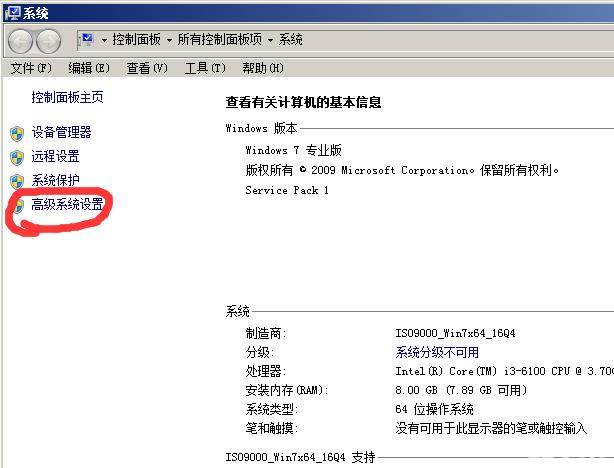Open the 查看(V) menu
Viewport: 614px width, 468px height.
pyautogui.click(x=146, y=68)
